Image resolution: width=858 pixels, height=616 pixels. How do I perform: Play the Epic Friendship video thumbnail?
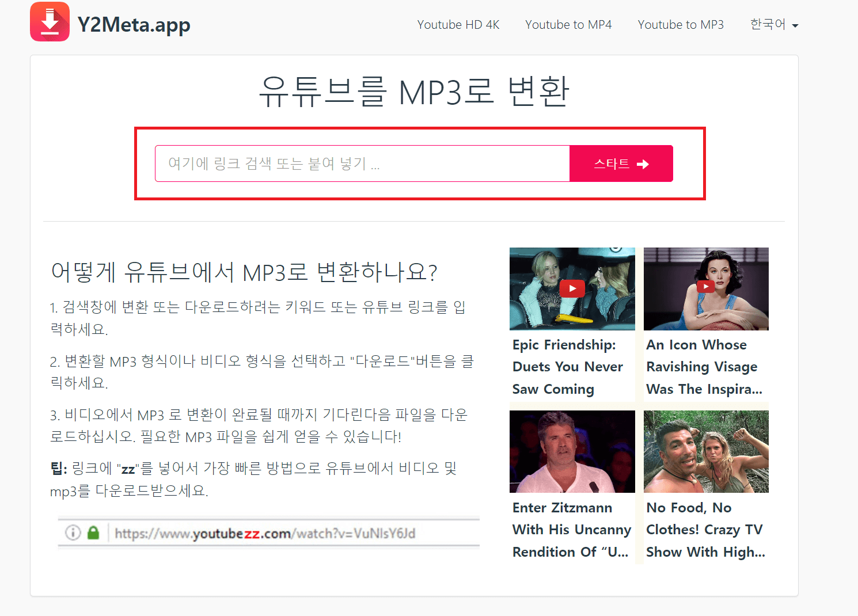[572, 289]
